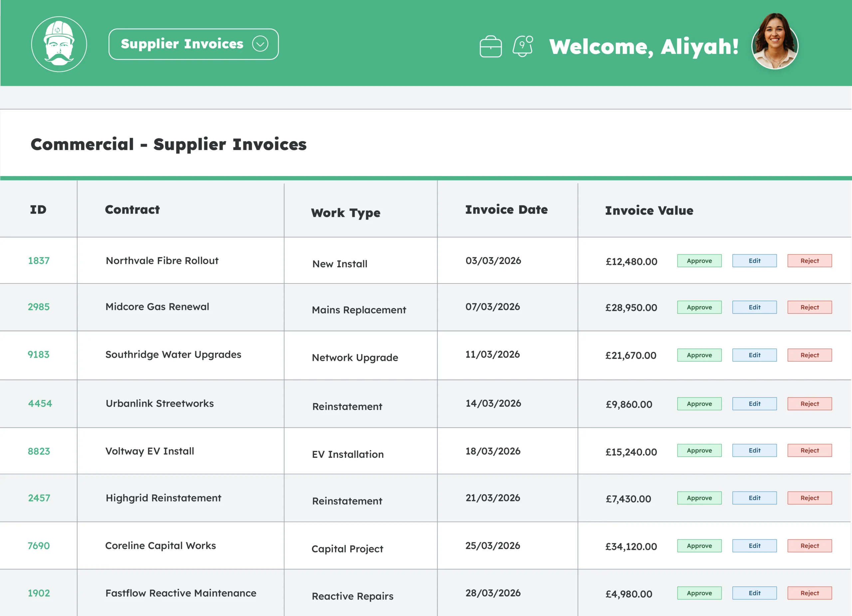Reject Urbanlink Streetworks invoice
This screenshot has height=616, width=852.
click(809, 404)
